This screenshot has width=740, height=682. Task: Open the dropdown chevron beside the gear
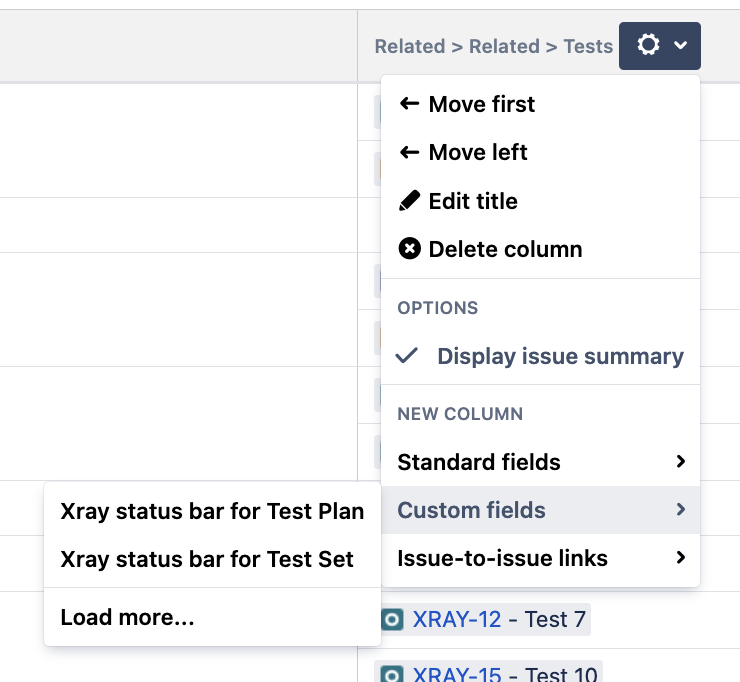(681, 46)
